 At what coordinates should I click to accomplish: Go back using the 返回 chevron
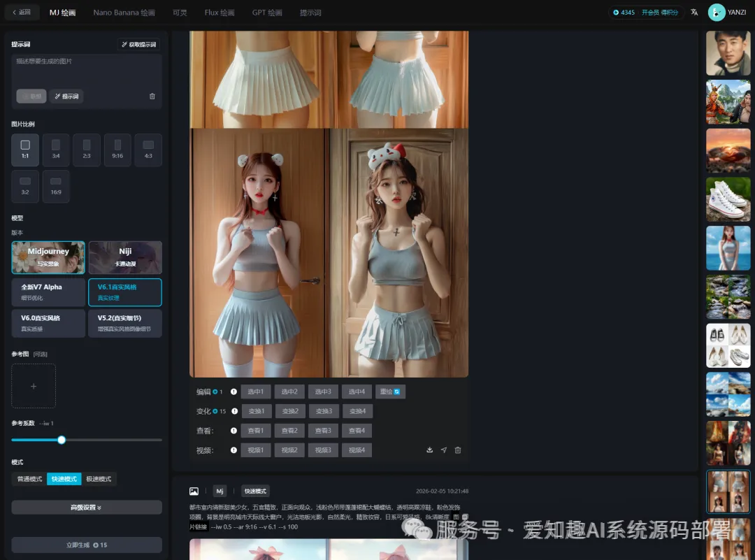[x=21, y=13]
